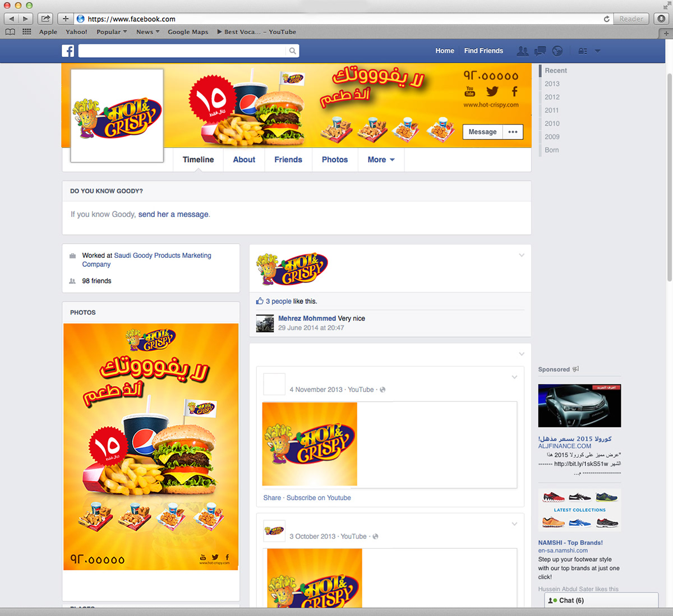Play 4 November 2013 video thumbnail

[x=310, y=444]
